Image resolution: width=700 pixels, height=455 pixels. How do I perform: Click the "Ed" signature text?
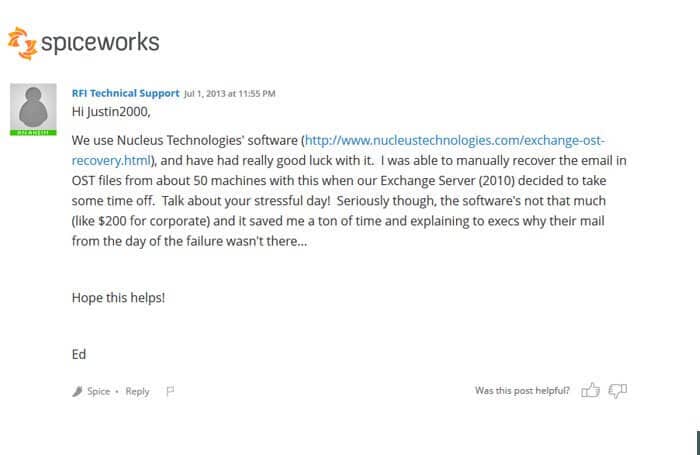pos(79,355)
